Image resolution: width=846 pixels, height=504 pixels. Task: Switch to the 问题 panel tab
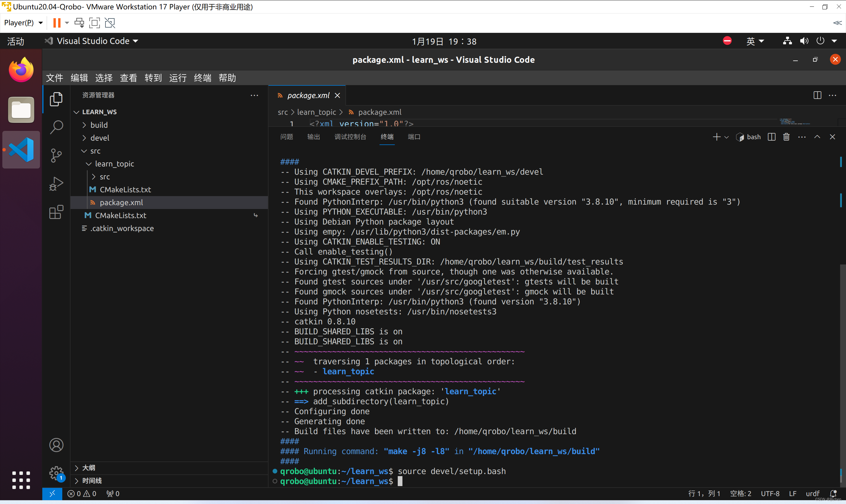(286, 137)
